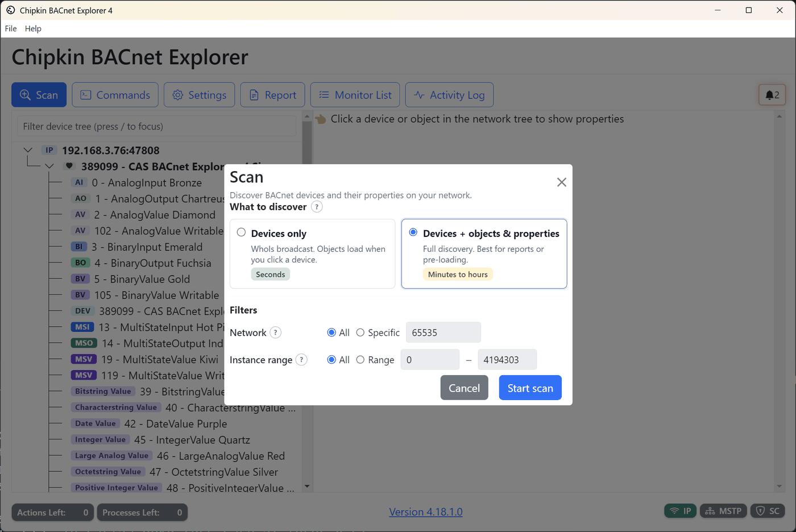Click the heart icon beside device 389099
The height and width of the screenshot is (532, 796).
69,166
